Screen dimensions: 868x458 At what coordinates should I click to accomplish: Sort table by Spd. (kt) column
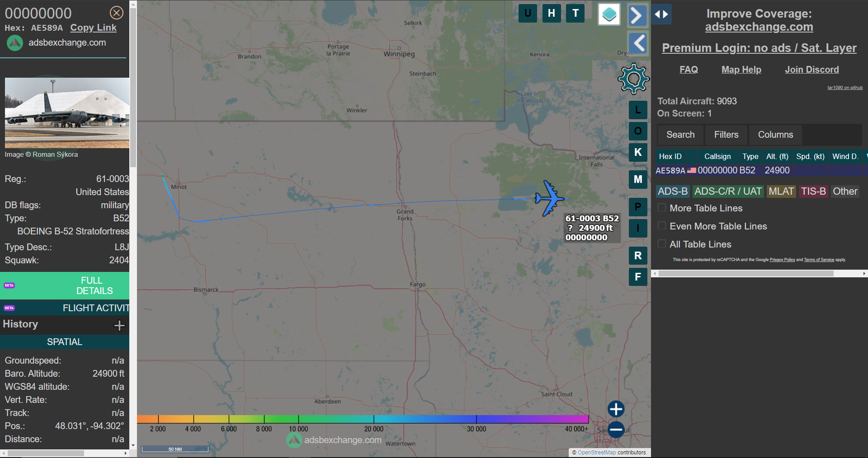pos(810,156)
